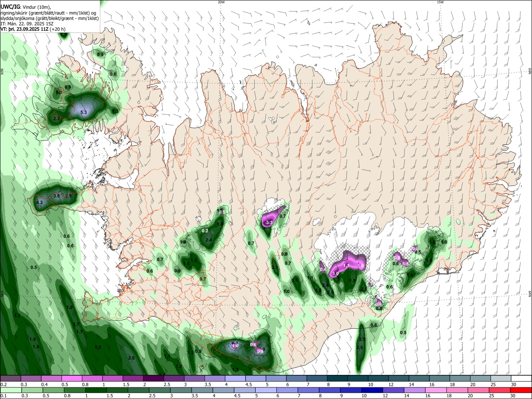The width and height of the screenshot is (532, 399).
Task: Click the pale gray 25 swatch, upper legend row
Action: click(501, 379)
